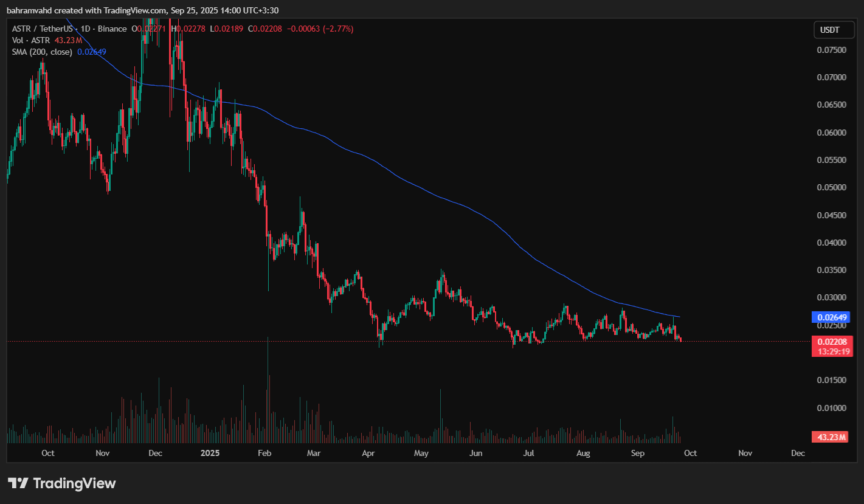
Task: Select the Feb marker on time axis
Action: click(x=264, y=454)
